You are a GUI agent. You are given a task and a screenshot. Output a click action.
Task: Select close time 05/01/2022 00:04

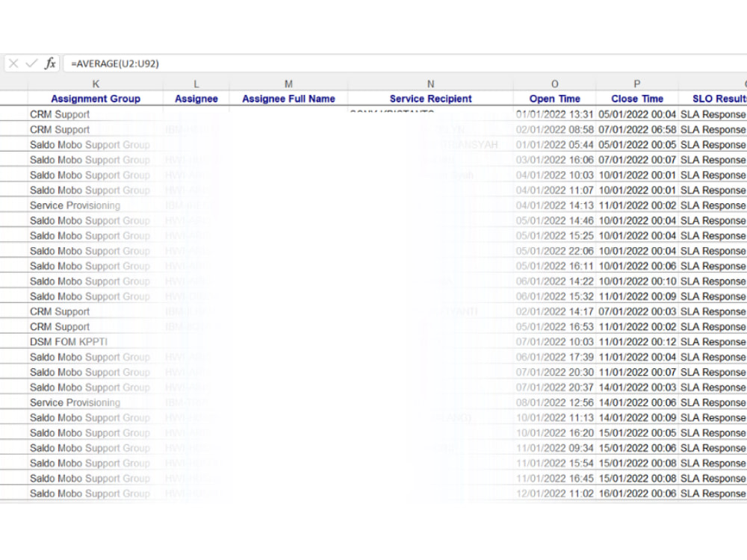(637, 114)
